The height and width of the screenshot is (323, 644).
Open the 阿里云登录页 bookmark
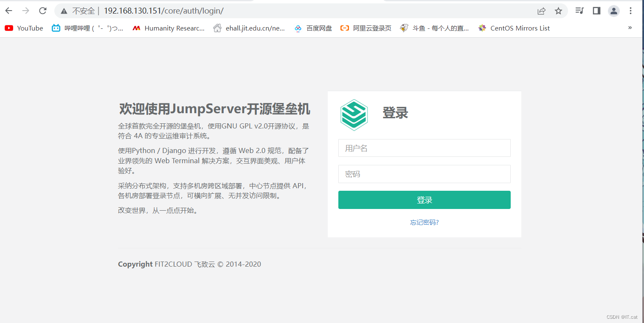pyautogui.click(x=366, y=28)
